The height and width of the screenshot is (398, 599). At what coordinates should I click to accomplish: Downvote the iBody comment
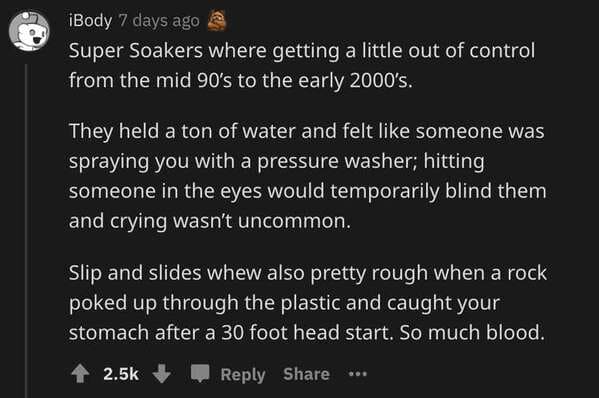click(162, 374)
